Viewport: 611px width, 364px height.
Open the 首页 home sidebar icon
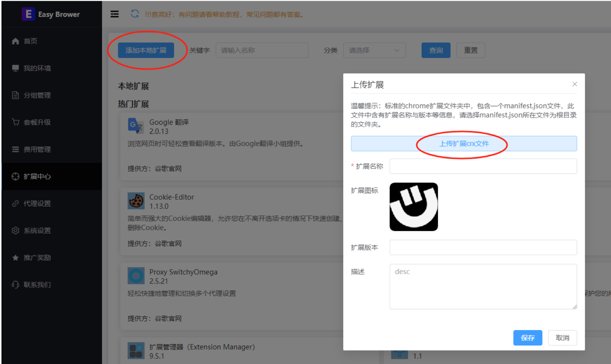tap(15, 41)
